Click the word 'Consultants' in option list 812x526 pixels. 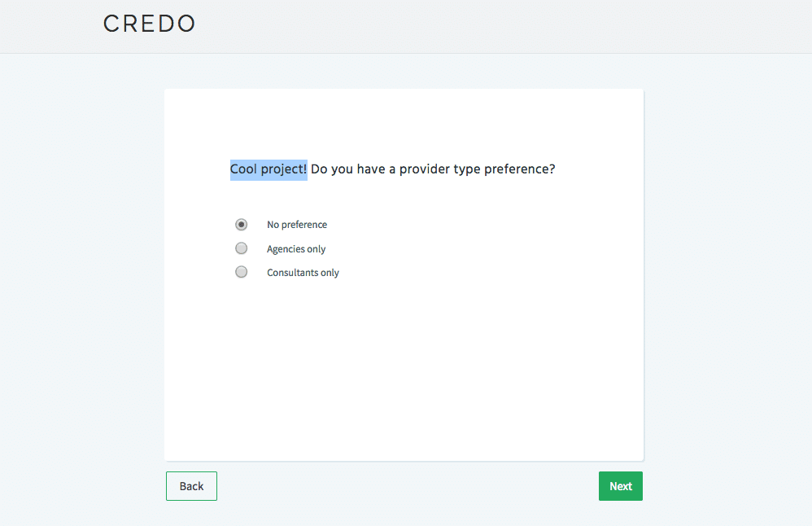coord(292,273)
